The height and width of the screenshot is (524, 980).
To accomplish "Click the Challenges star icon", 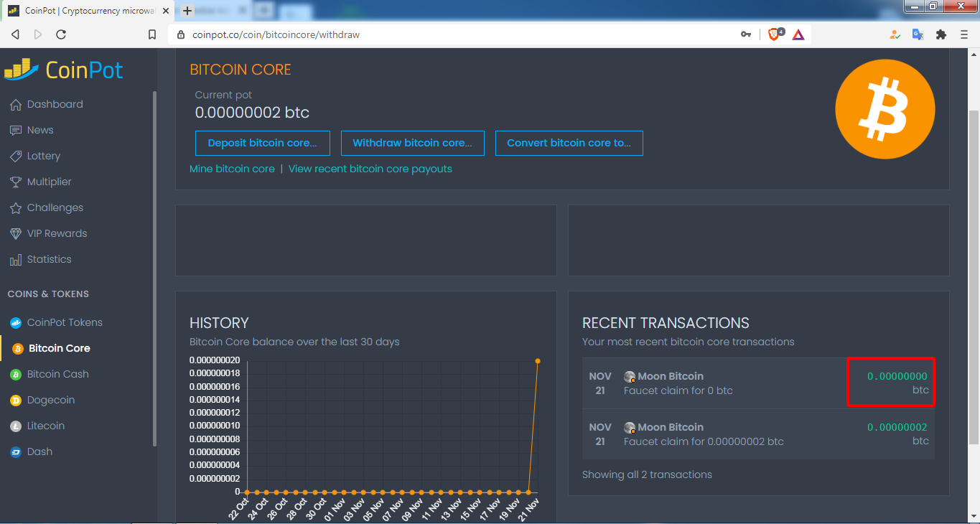I will click(x=15, y=208).
